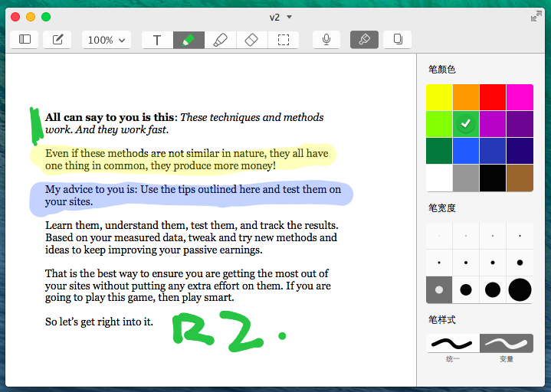Select the largest pen width dot
Screen dimensions: 551x392
[x=520, y=289]
